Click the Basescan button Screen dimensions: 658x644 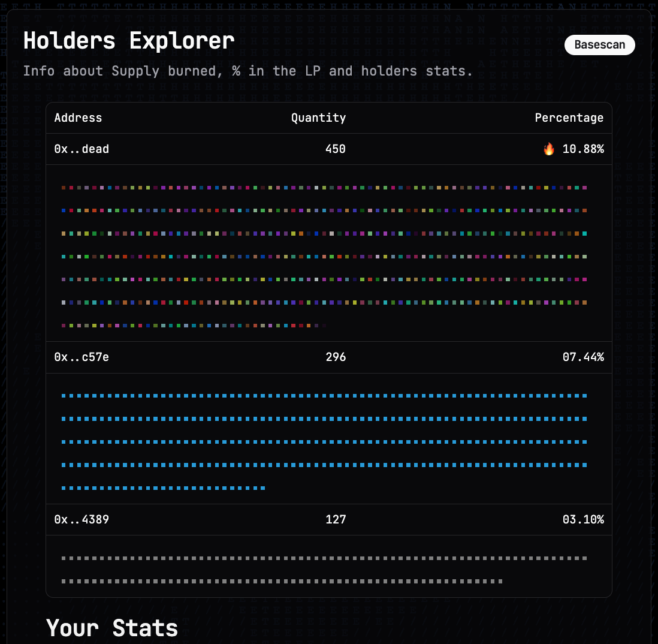click(x=599, y=45)
